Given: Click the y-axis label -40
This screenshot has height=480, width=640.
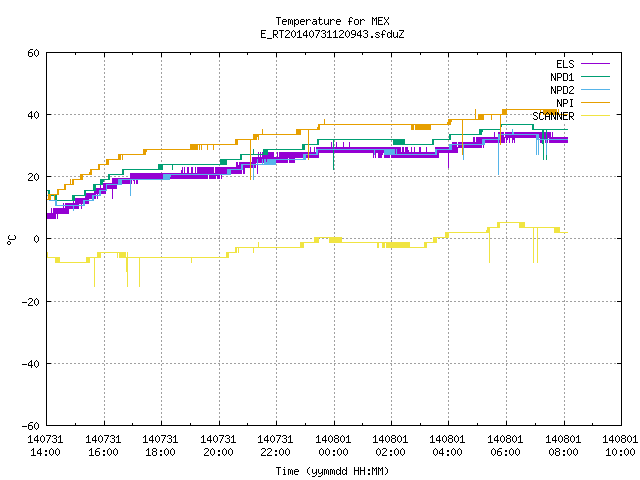Looking at the screenshot, I should [x=31, y=364].
